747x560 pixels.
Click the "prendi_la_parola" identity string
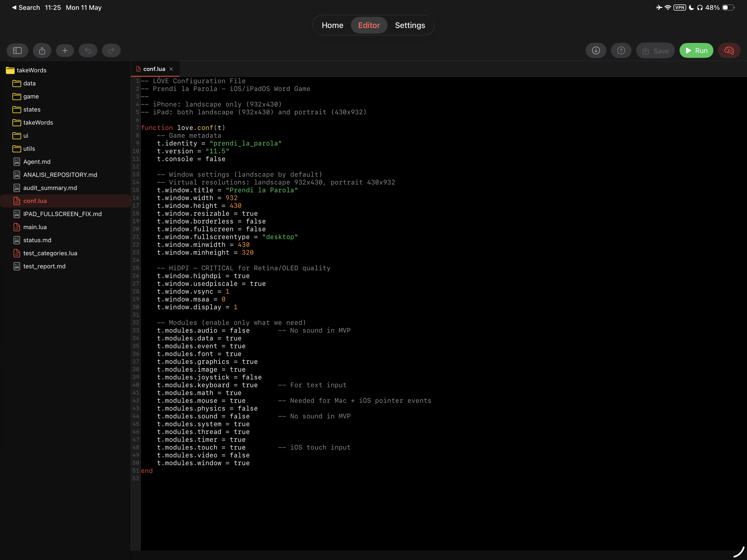tap(246, 143)
